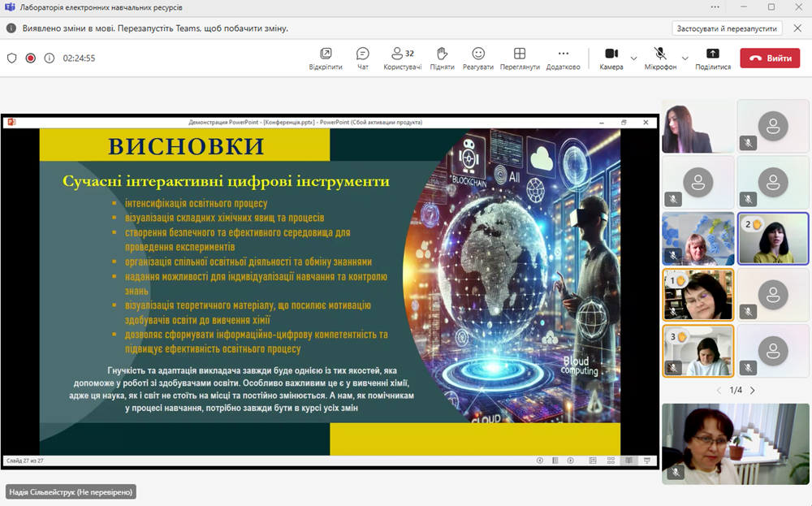Toggle reading view in PowerPoint status bar
This screenshot has width=812, height=506.
click(629, 460)
